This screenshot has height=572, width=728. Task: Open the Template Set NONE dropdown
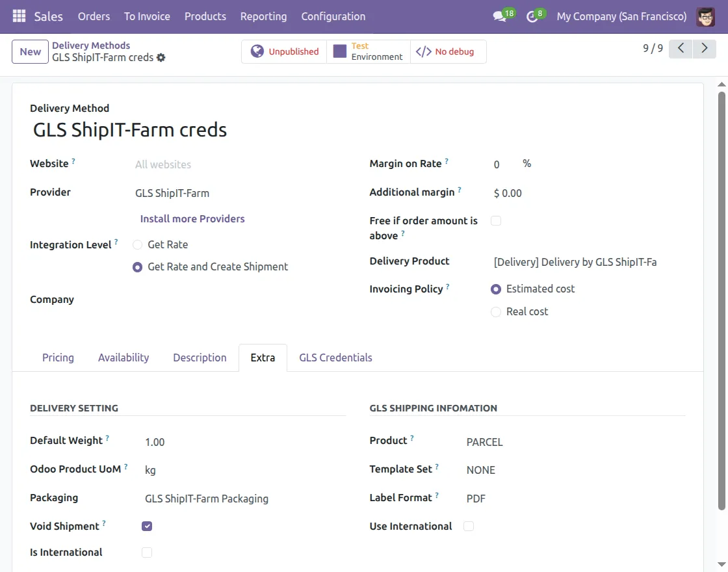click(x=575, y=471)
